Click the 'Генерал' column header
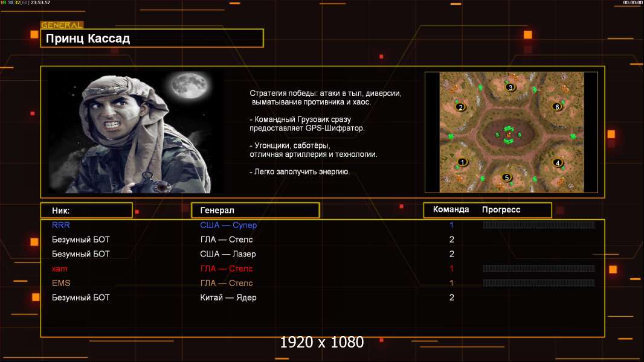The image size is (644, 362). click(x=255, y=211)
